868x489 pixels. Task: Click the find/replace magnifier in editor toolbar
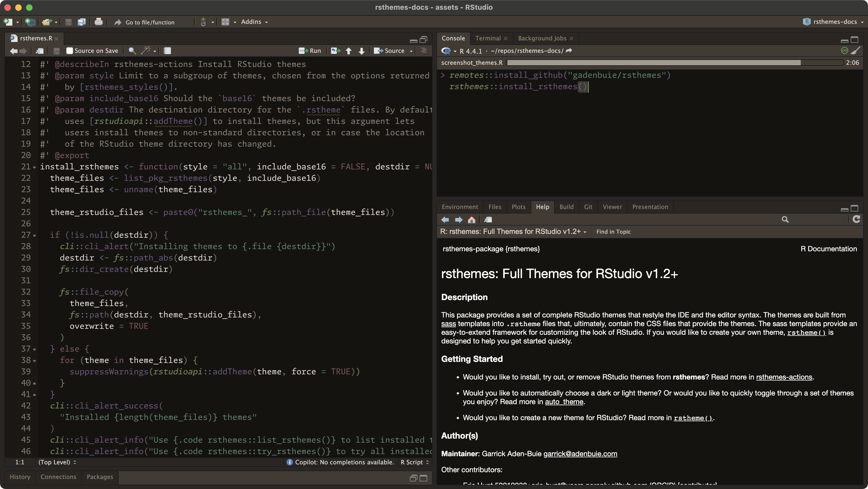pyautogui.click(x=132, y=50)
